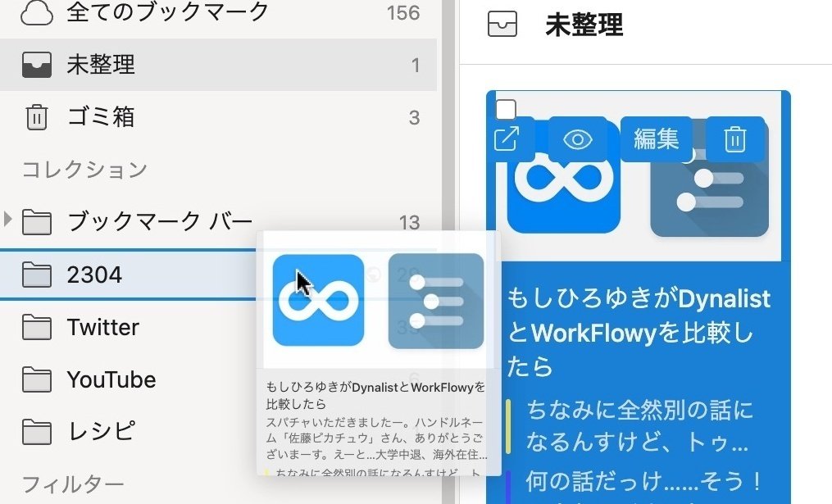Open the ゴミ箱 sidebar item

click(x=219, y=116)
